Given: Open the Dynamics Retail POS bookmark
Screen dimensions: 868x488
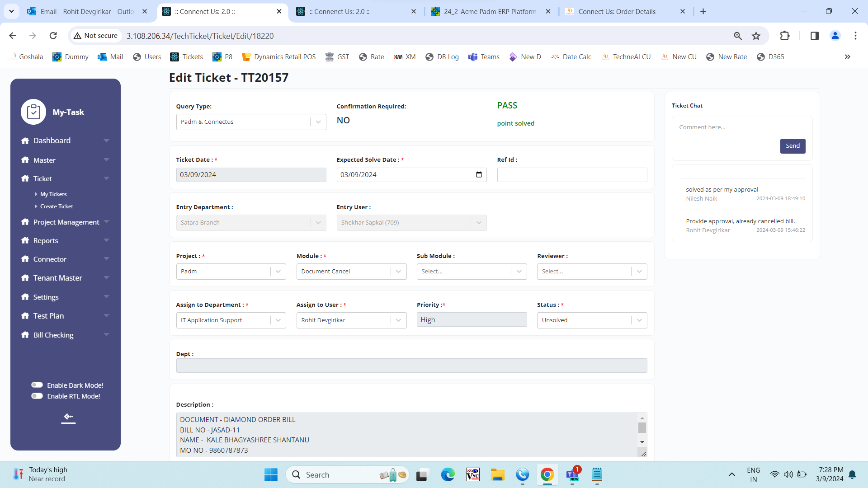Looking at the screenshot, I should coord(279,57).
